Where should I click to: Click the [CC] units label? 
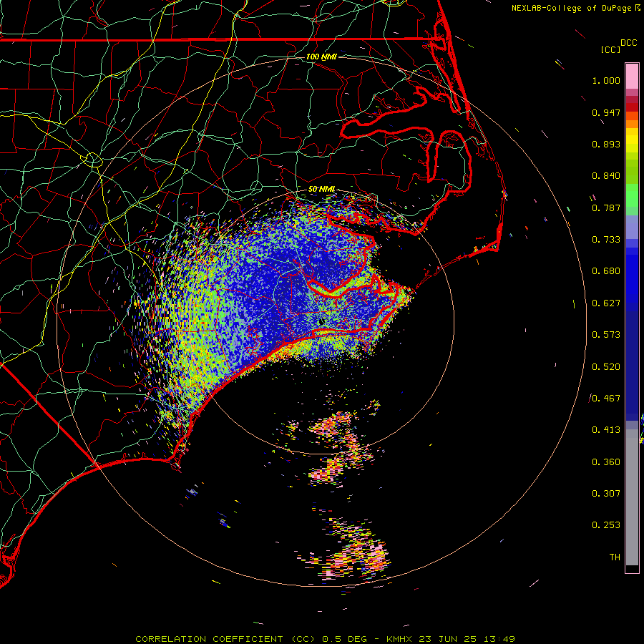click(610, 49)
